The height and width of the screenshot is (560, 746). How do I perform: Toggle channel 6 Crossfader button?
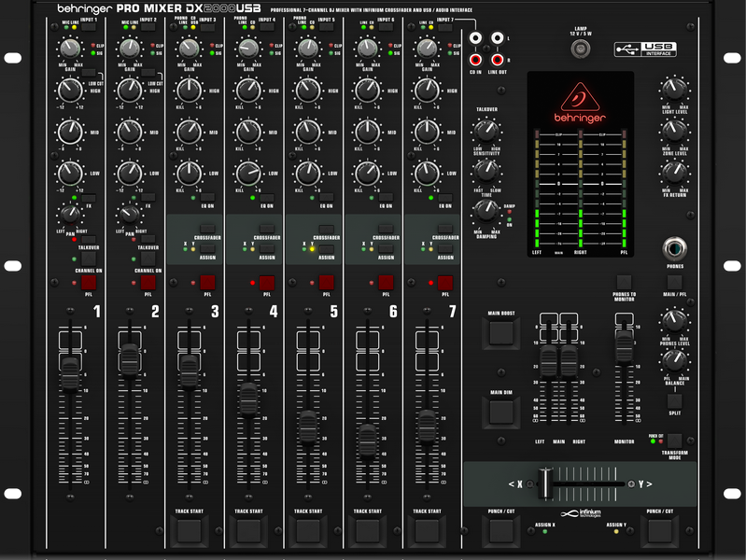(x=386, y=229)
